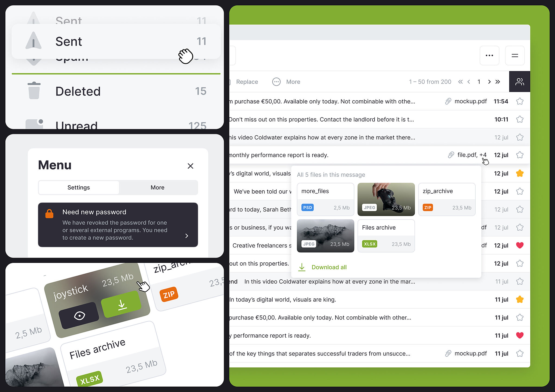This screenshot has width=555, height=392.
Task: Open the two-line menu button
Action: (x=515, y=55)
